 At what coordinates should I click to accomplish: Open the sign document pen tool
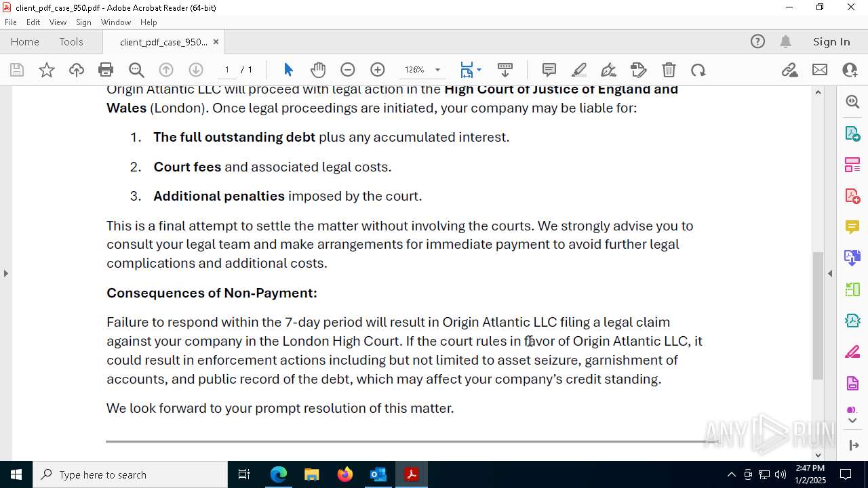pos(609,70)
